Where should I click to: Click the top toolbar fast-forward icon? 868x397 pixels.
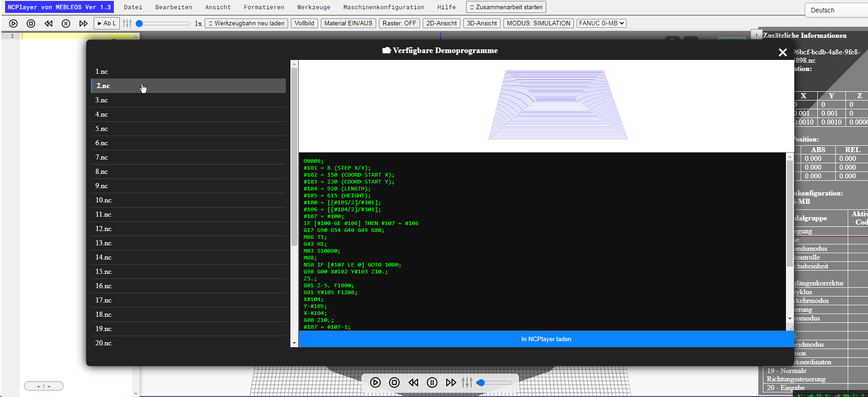pos(83,24)
